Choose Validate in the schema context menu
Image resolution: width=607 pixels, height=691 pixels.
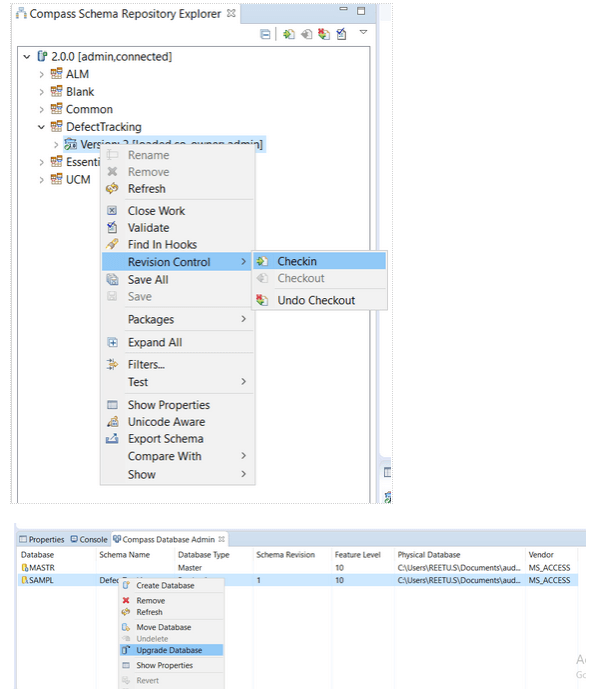[x=178, y=228]
